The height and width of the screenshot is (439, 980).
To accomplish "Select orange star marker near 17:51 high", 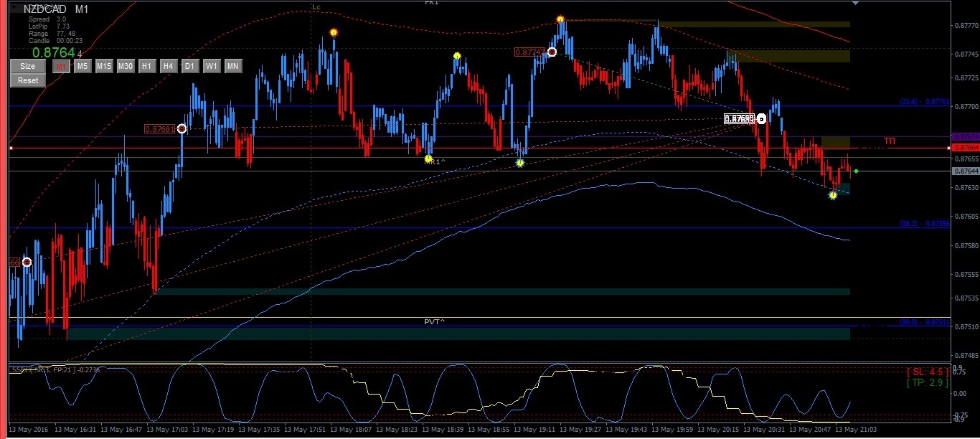I will [334, 32].
